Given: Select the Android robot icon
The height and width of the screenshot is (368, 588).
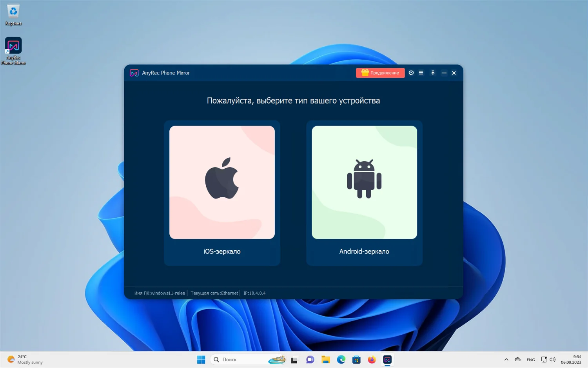Looking at the screenshot, I should (x=364, y=179).
